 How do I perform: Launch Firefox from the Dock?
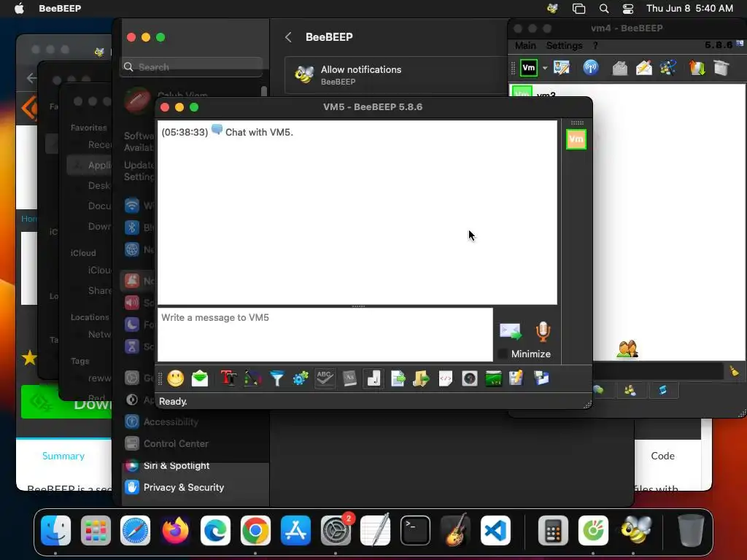pyautogui.click(x=175, y=530)
